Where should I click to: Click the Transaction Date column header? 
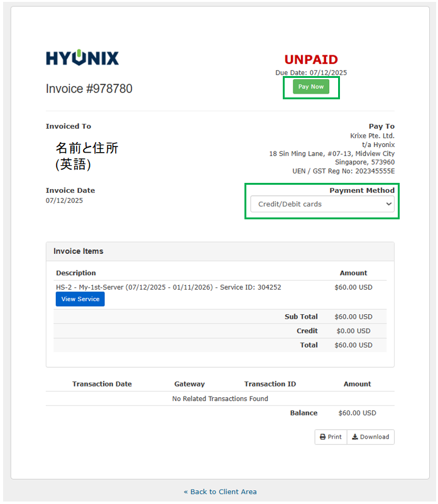[x=102, y=384]
